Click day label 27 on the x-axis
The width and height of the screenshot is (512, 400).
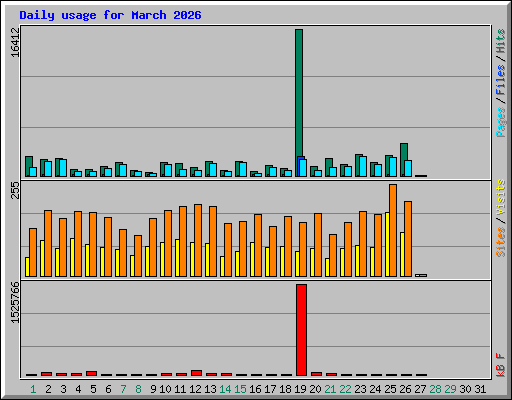point(420,389)
